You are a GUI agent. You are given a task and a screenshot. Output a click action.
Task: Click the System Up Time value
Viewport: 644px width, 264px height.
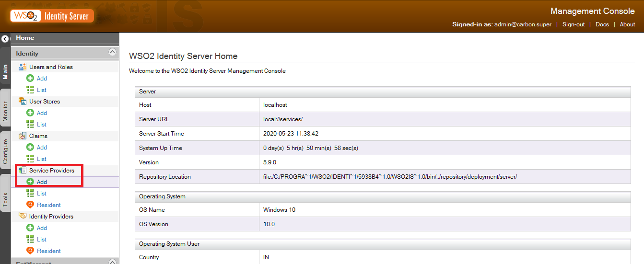click(x=311, y=148)
